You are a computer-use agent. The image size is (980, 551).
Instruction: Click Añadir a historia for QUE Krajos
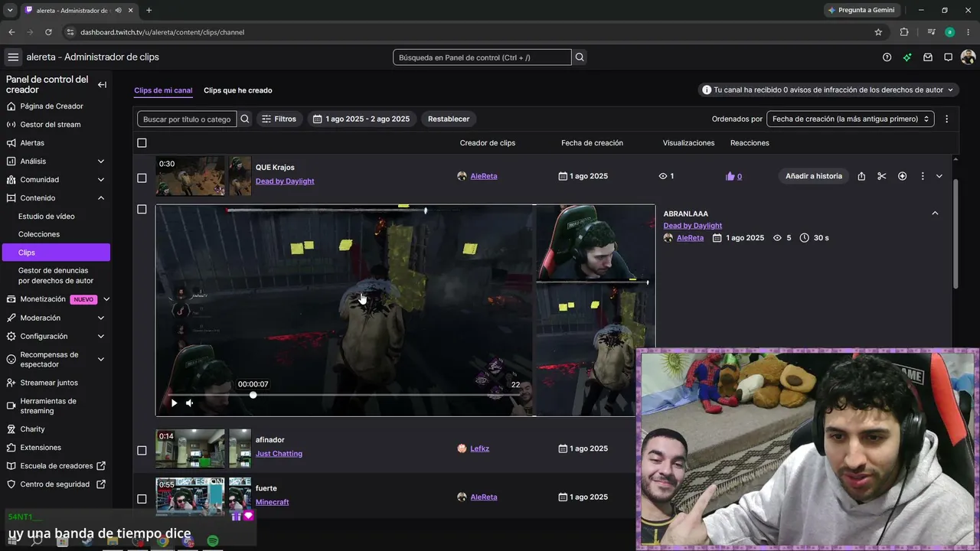(814, 176)
